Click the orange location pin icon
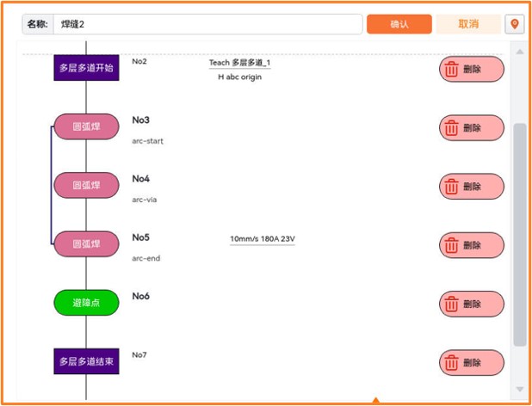Screen dimensions: 532x406 515,24
